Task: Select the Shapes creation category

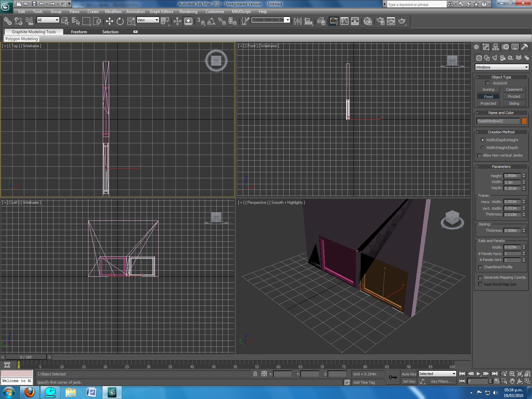Action: tap(487, 58)
